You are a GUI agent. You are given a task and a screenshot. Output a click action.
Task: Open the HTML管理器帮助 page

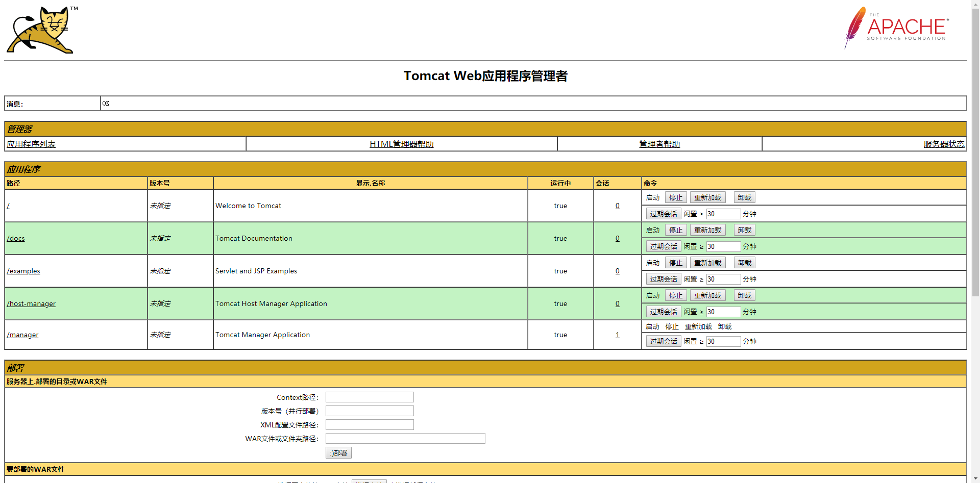[401, 144]
